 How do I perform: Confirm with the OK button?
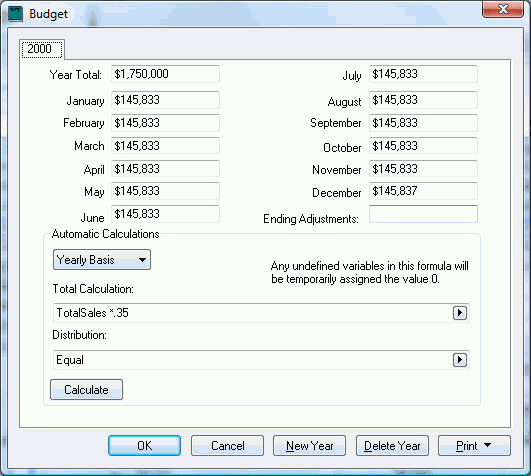144,446
